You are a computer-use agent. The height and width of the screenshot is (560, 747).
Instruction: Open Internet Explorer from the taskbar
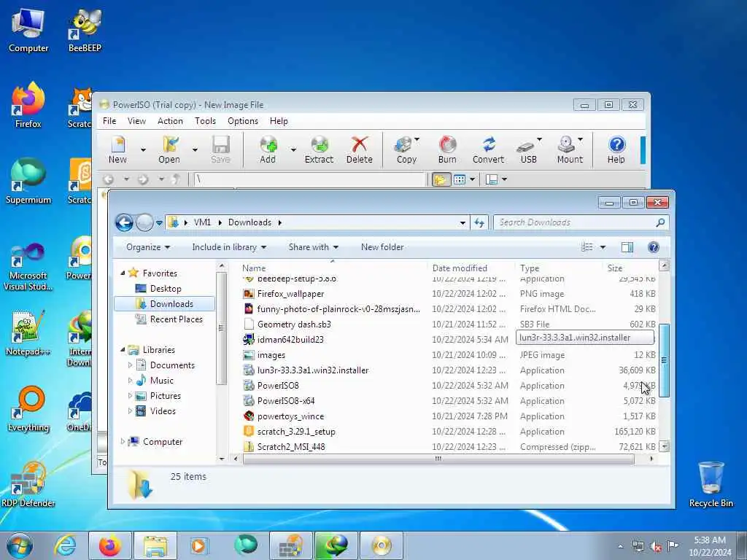point(65,545)
